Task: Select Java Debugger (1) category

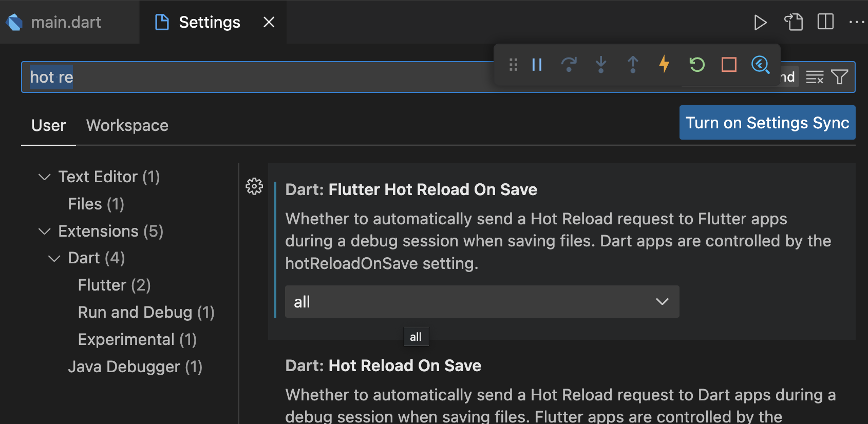Action: [x=135, y=367]
